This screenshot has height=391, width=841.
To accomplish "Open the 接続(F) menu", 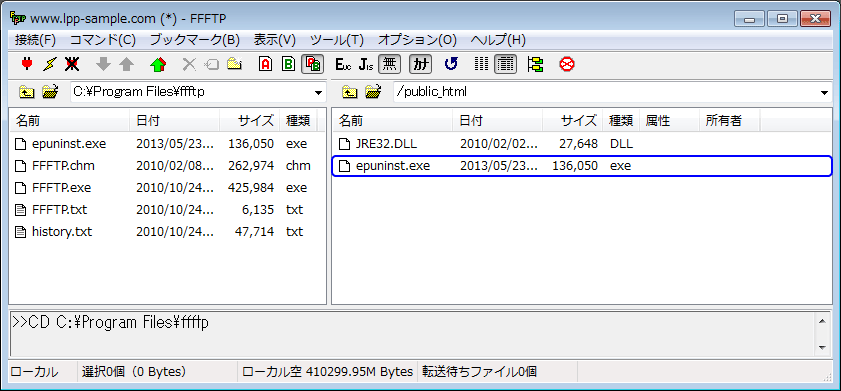I will click(x=35, y=40).
